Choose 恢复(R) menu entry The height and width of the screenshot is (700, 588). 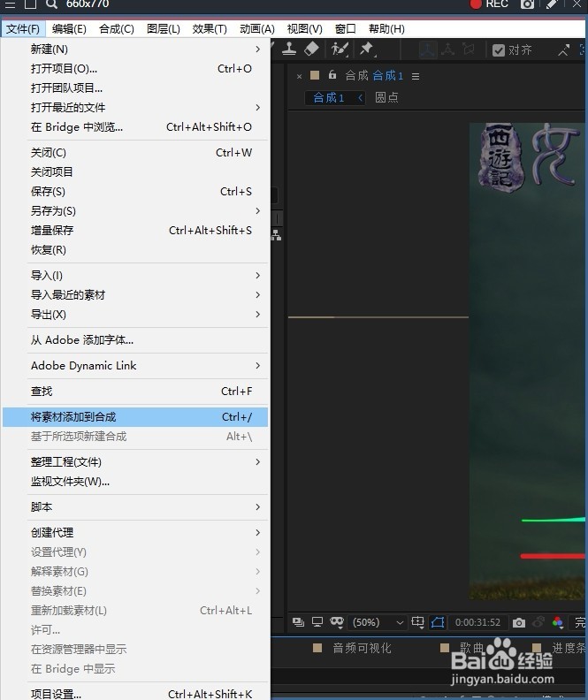[134, 250]
